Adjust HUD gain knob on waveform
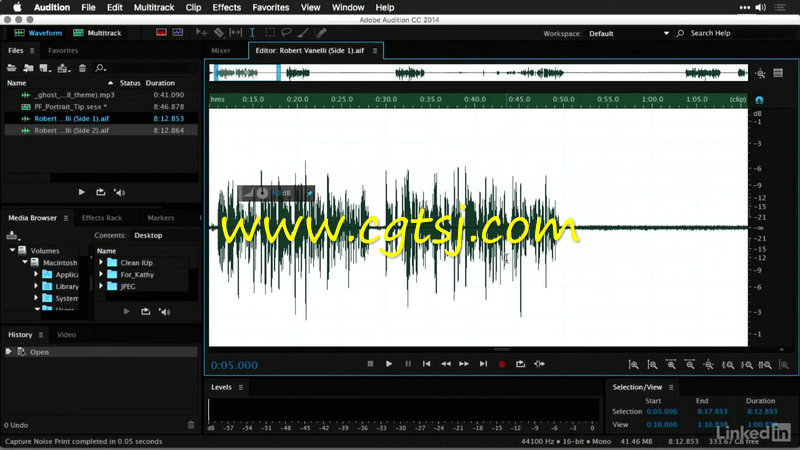Viewport: 800px width, 450px height. pos(262,193)
